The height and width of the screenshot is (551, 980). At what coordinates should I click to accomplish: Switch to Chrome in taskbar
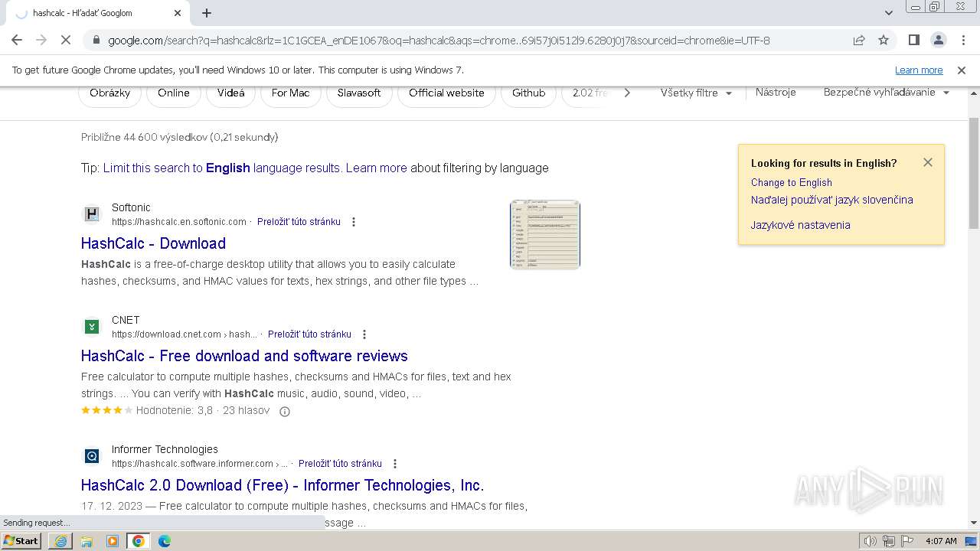(139, 541)
